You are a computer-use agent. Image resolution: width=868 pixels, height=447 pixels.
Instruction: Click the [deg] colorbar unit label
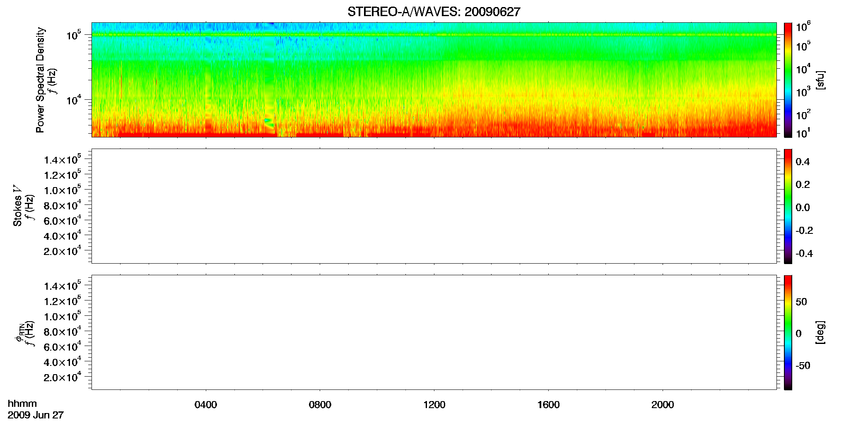[x=820, y=332]
